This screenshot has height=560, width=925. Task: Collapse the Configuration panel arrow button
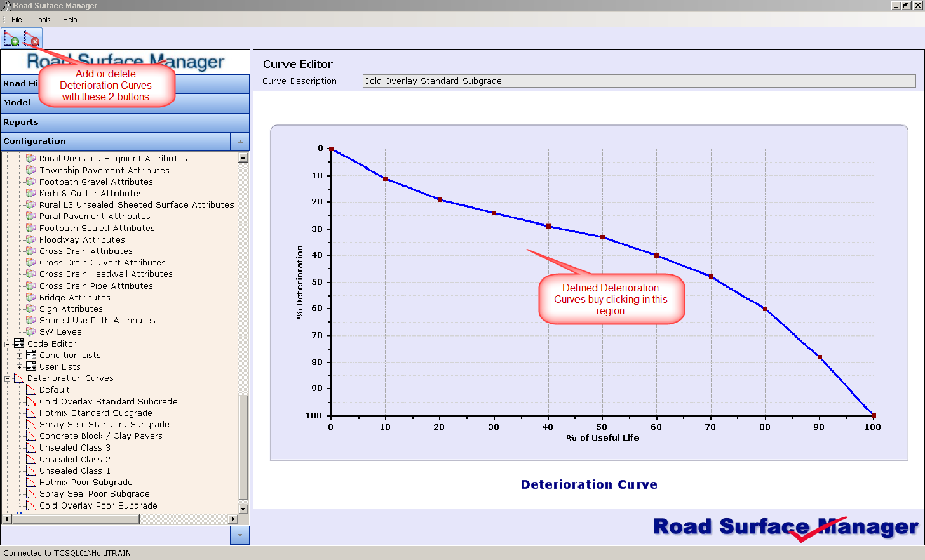[x=240, y=142]
